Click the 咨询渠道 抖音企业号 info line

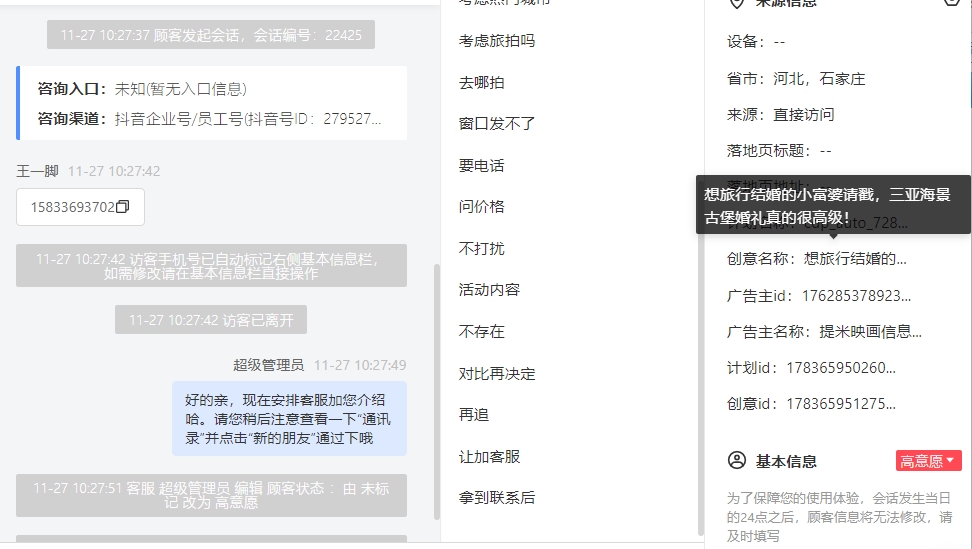210,118
